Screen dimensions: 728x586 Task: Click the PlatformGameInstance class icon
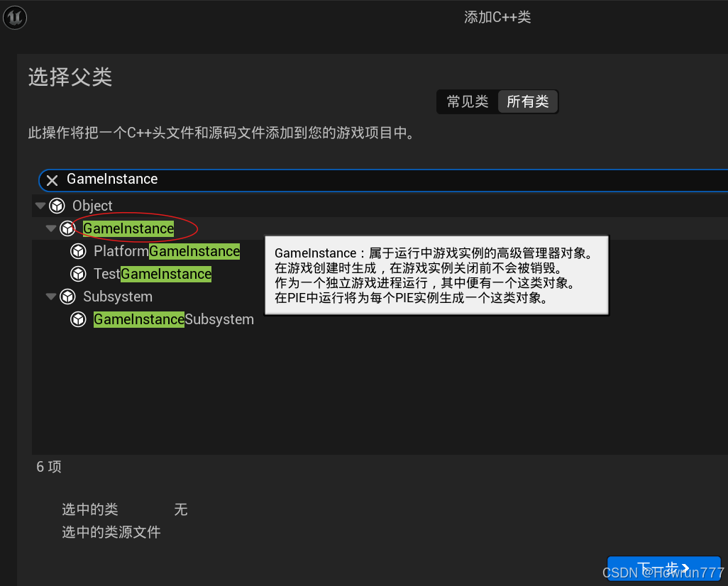point(78,251)
